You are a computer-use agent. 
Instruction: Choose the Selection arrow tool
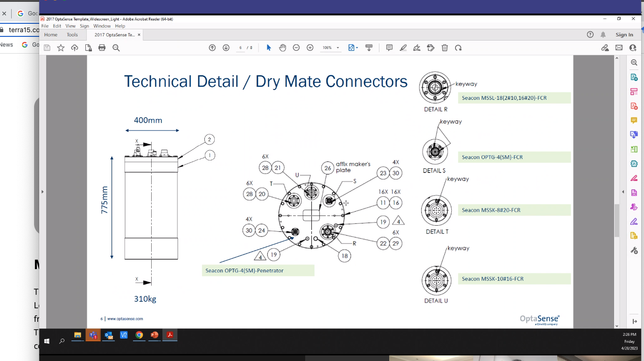click(x=269, y=48)
